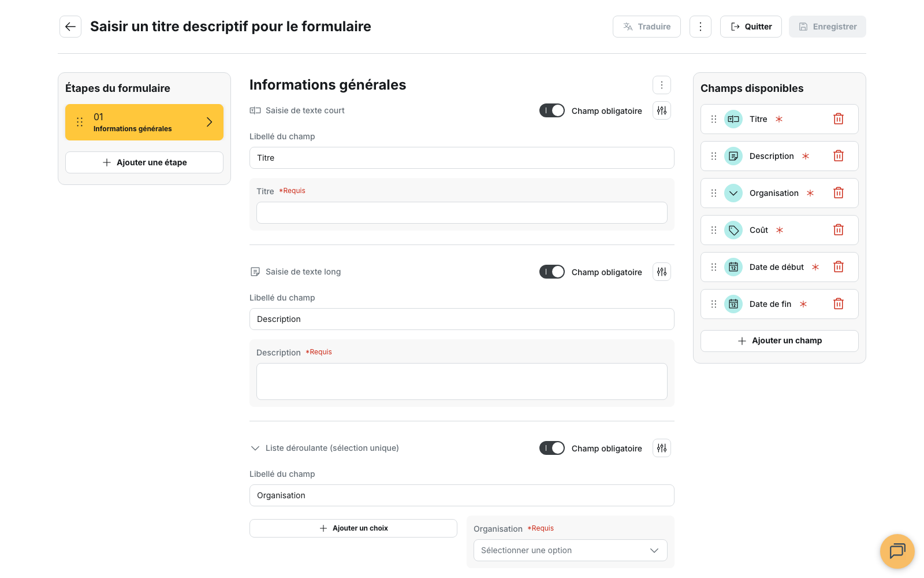This screenshot has width=924, height=578.
Task: Click Ajouter un champ
Action: point(780,341)
